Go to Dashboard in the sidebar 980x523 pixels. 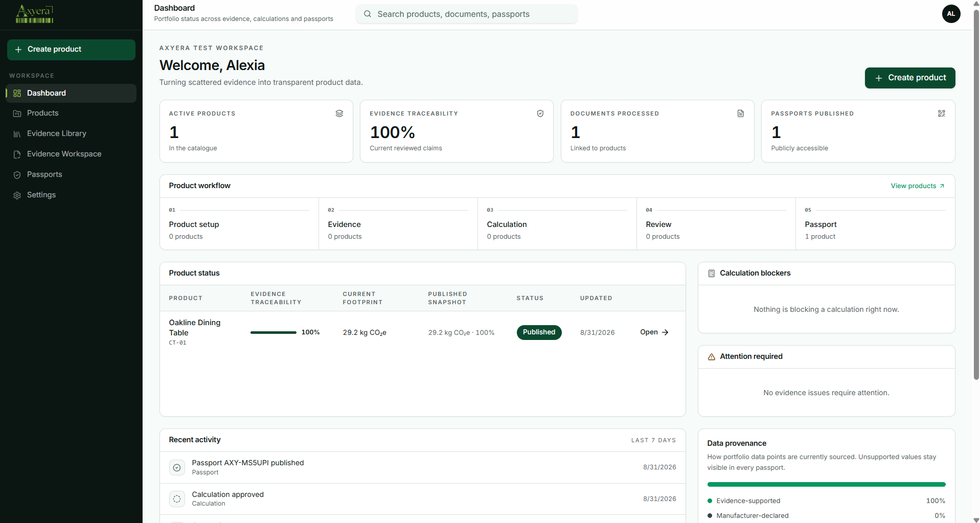click(71, 93)
